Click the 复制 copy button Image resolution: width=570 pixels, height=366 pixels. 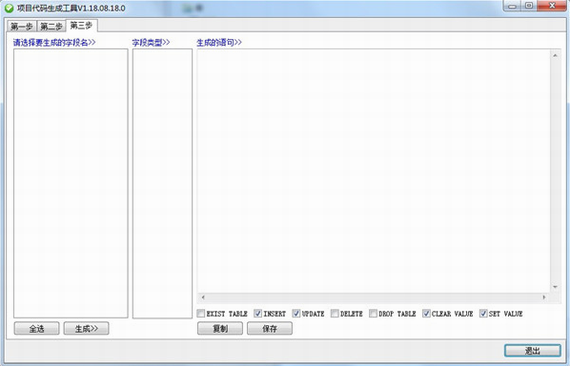coord(220,329)
